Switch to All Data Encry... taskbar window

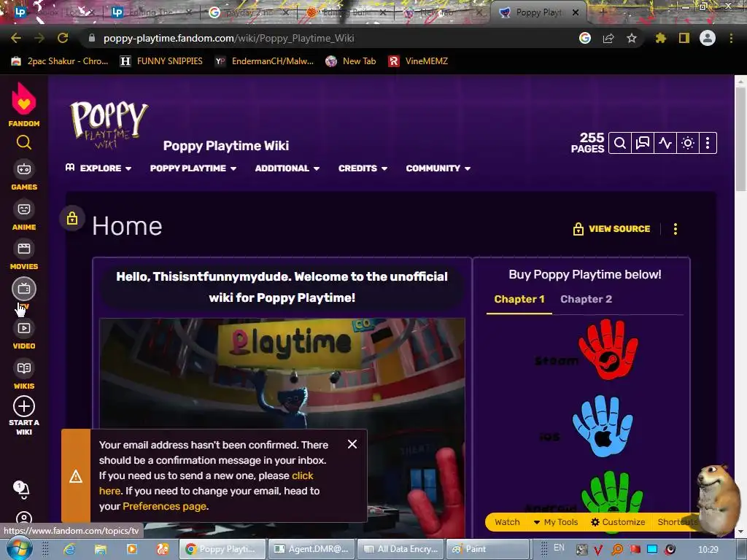pos(401,549)
